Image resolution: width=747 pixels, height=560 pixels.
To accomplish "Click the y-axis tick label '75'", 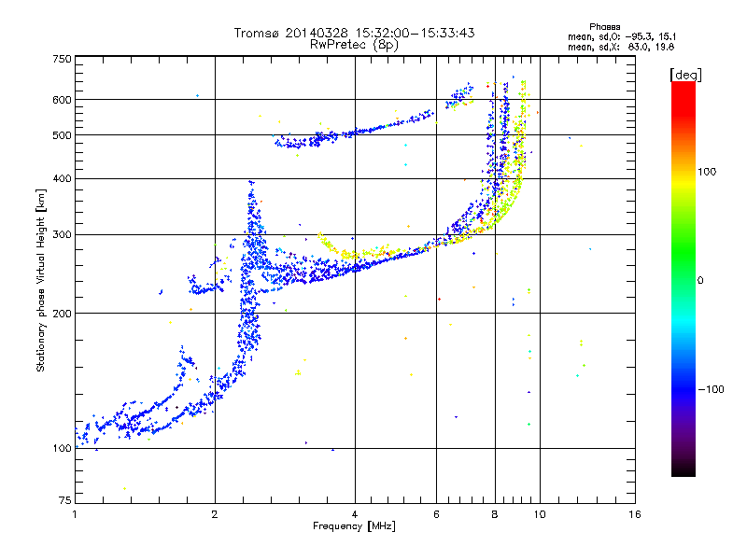I will (x=65, y=500).
